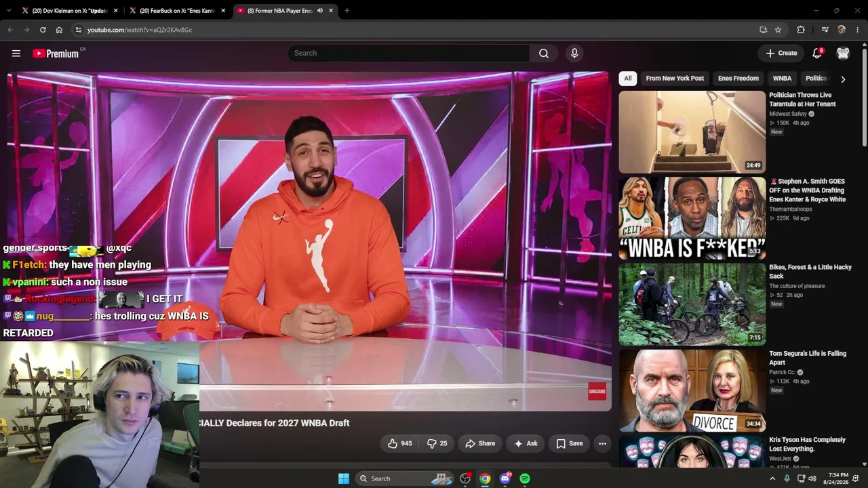The height and width of the screenshot is (488, 868).
Task: Open the browser extensions puzzle icon
Action: click(801, 30)
